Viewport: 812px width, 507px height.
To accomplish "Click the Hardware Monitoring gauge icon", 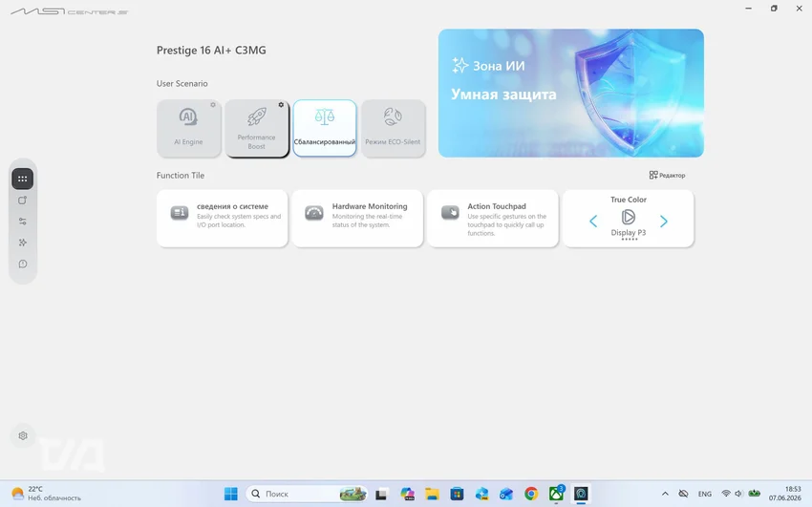I will click(314, 213).
